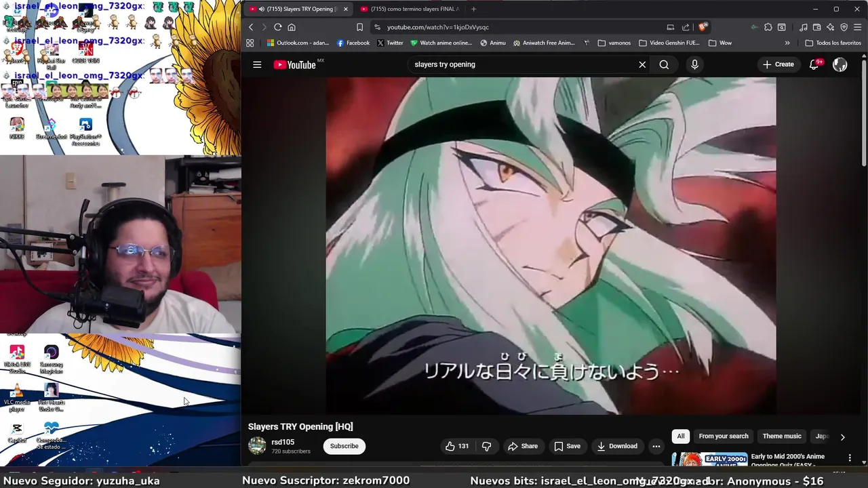Open VLC media player desktop shortcut
This screenshot has height=488, width=868.
click(x=17, y=398)
